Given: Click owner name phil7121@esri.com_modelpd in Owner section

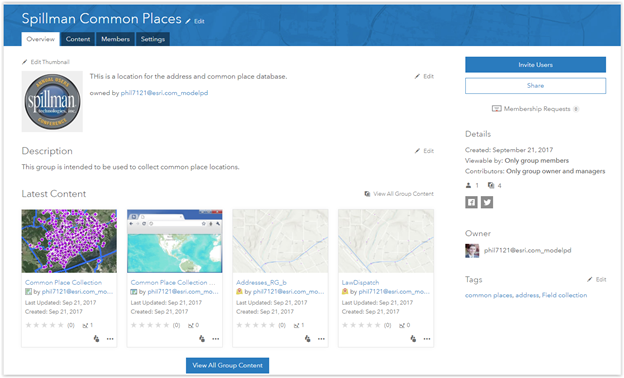Looking at the screenshot, I should click(x=527, y=250).
